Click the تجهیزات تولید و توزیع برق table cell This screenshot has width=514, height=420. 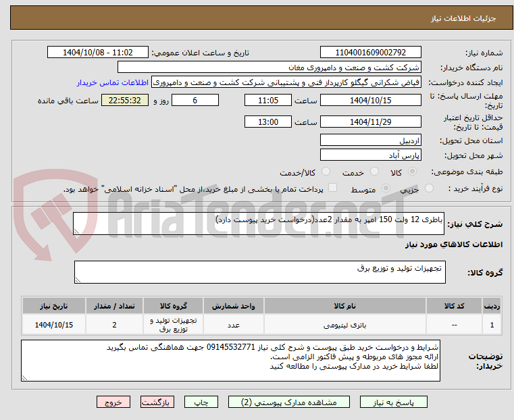click(174, 325)
